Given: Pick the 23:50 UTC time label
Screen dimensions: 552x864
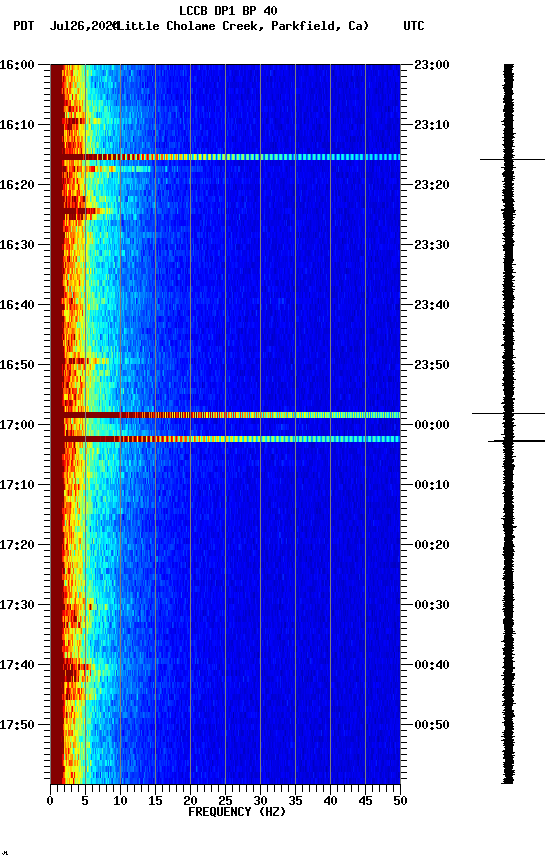Looking at the screenshot, I should [x=432, y=365].
